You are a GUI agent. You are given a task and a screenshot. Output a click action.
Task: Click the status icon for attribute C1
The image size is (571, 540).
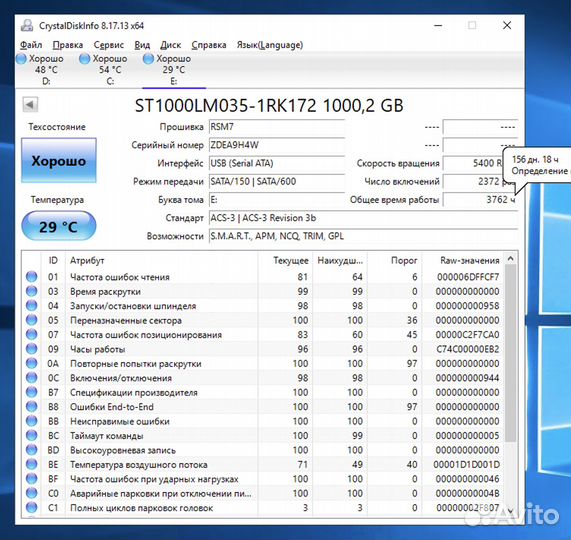[x=32, y=507]
